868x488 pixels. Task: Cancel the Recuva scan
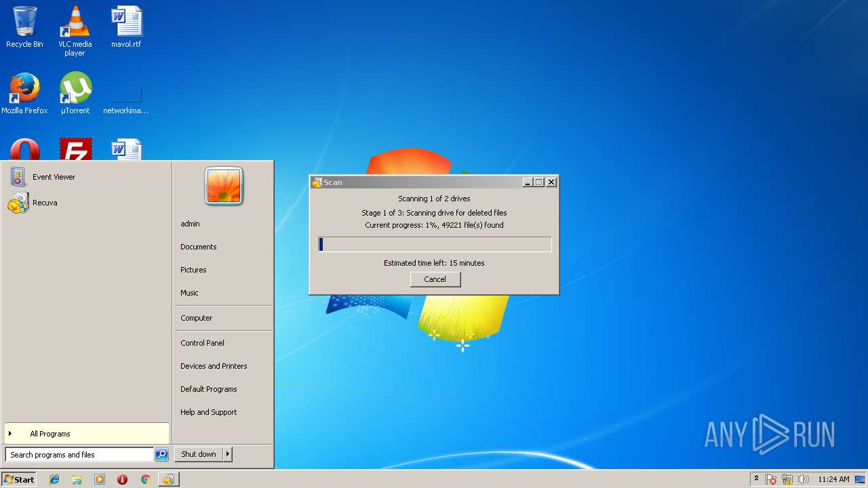click(x=435, y=279)
